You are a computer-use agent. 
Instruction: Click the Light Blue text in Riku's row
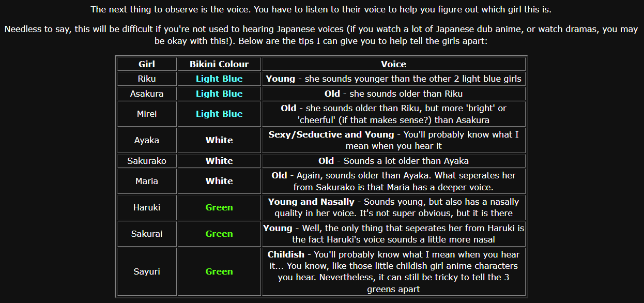(x=219, y=79)
